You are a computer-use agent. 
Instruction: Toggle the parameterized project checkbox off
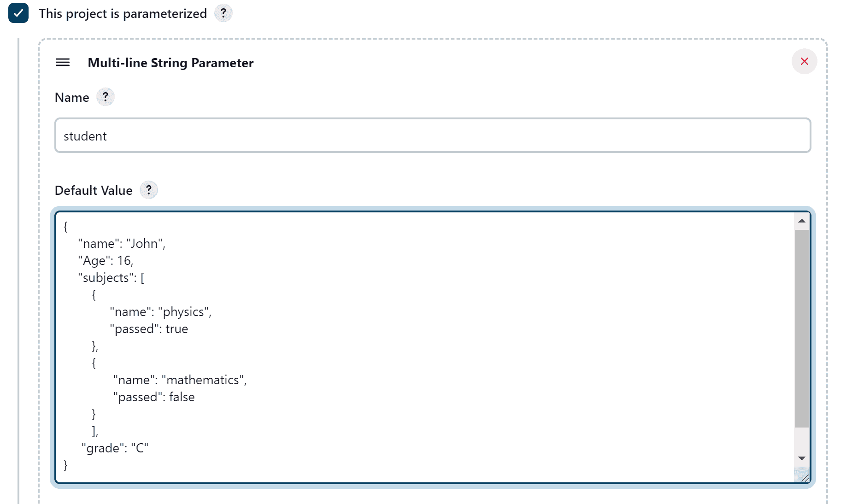pos(18,13)
